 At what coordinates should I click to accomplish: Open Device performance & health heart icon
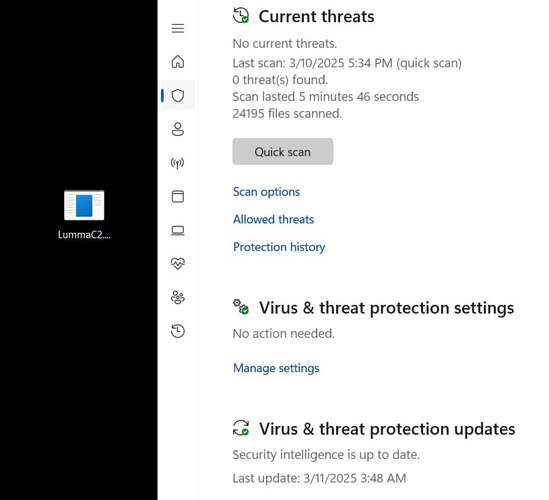tap(178, 263)
